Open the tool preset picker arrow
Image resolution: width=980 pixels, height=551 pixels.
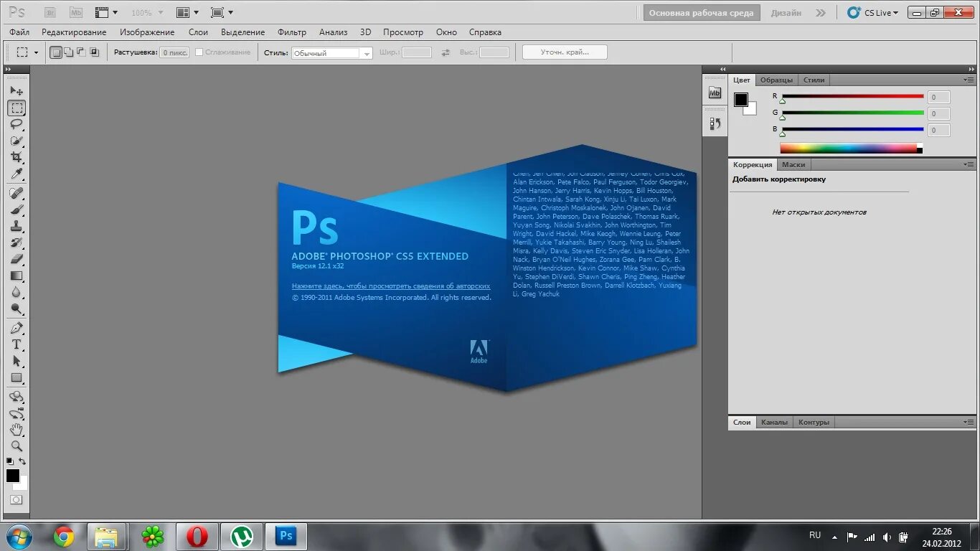tap(36, 52)
